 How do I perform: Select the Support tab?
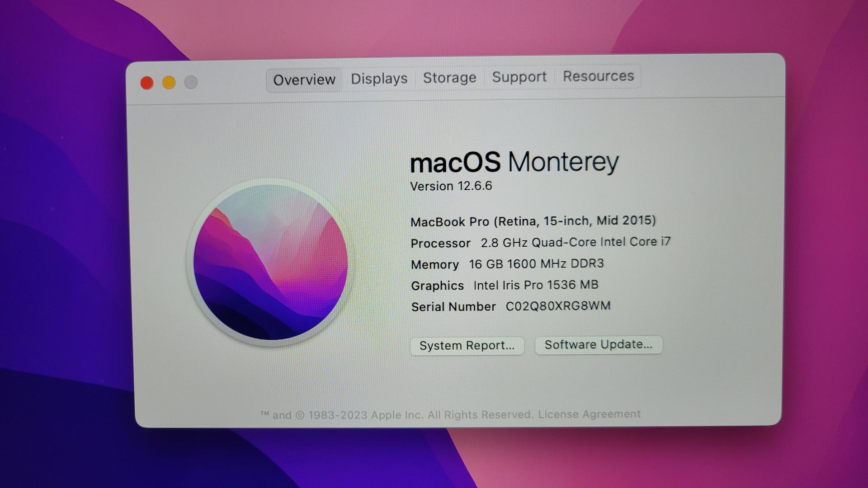click(519, 77)
